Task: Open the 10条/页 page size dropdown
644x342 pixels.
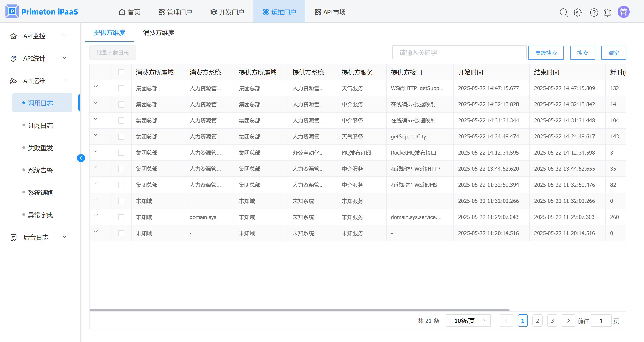Action: [468, 321]
